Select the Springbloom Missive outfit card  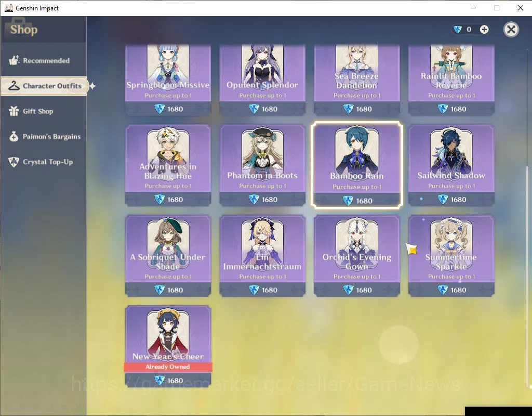[168, 80]
